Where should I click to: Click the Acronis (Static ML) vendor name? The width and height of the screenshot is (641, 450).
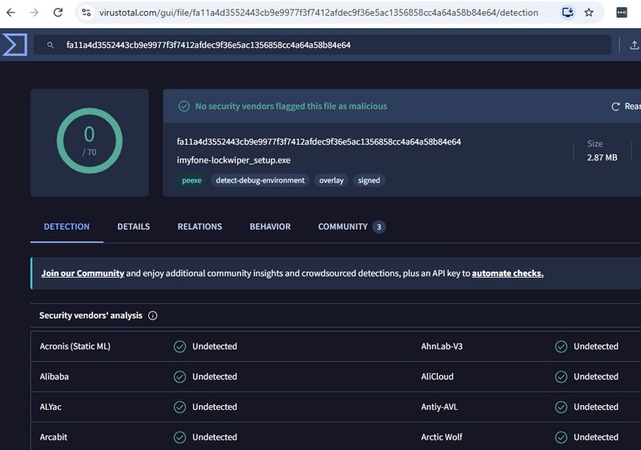click(x=75, y=347)
